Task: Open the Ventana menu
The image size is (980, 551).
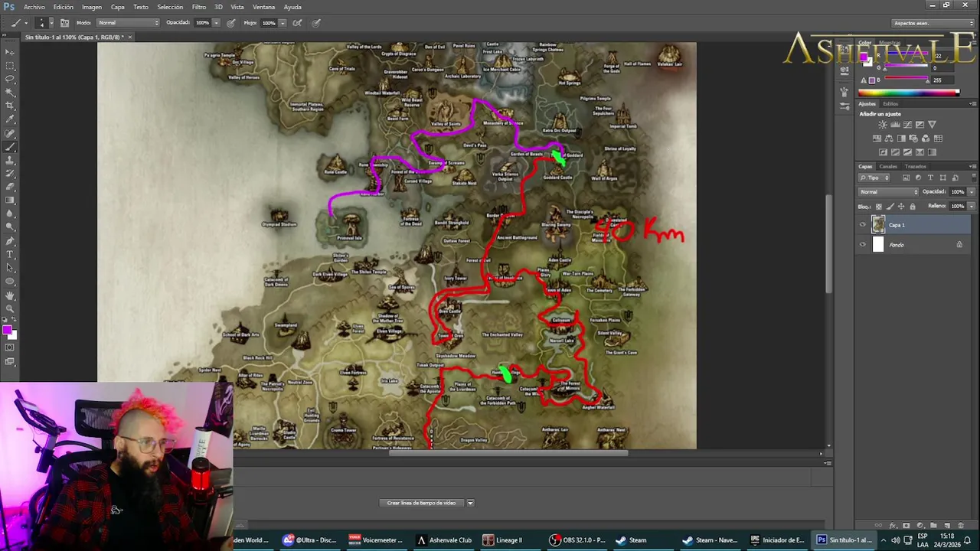Action: pos(263,7)
